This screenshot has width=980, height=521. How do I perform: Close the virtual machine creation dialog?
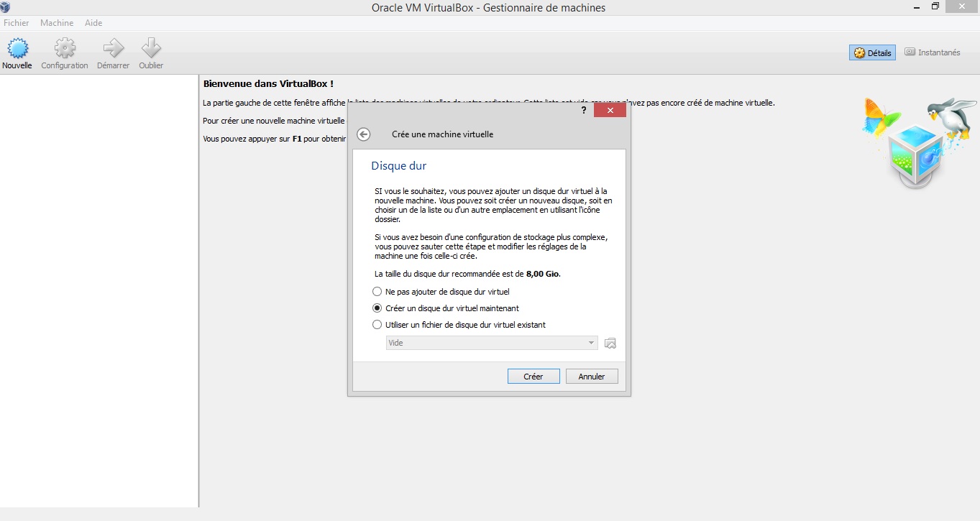pyautogui.click(x=610, y=110)
